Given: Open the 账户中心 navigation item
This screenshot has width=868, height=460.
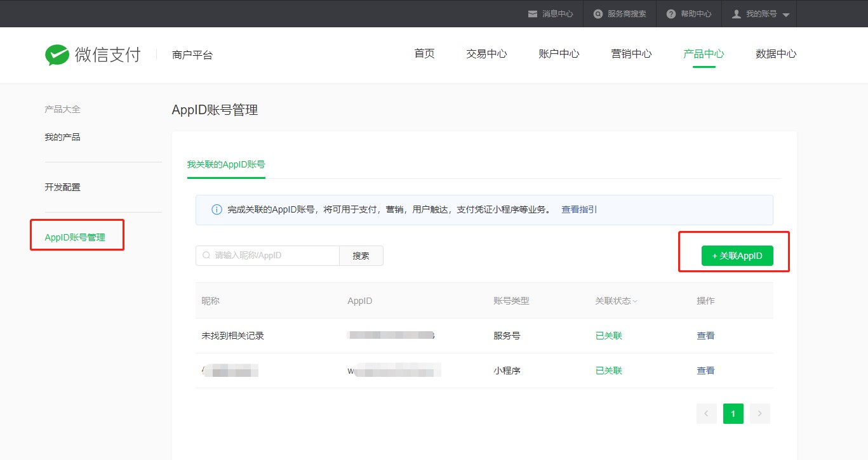Looking at the screenshot, I should [559, 54].
